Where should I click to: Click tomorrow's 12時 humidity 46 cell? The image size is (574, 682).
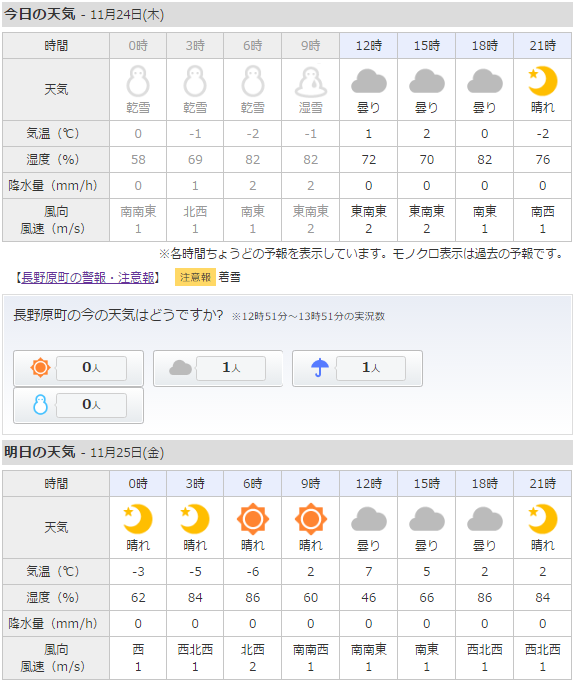click(369, 598)
